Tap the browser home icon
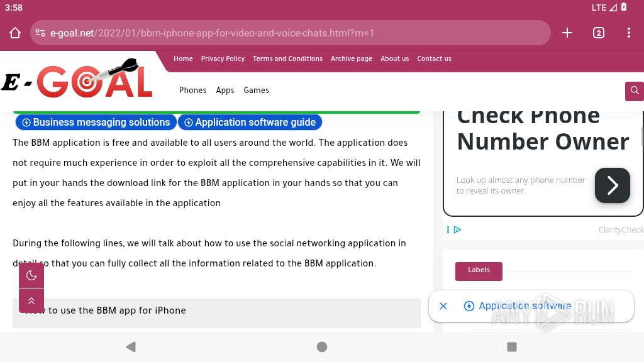Screen dimensions: 644x362 tap(15, 33)
